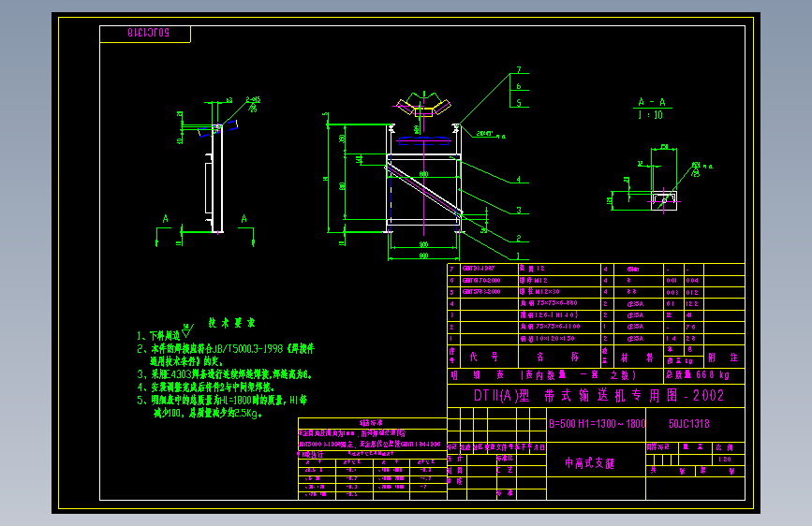The height and width of the screenshot is (526, 812).
Task: Click the mirrored 50JC1318 drawing number label
Action: tap(148, 33)
